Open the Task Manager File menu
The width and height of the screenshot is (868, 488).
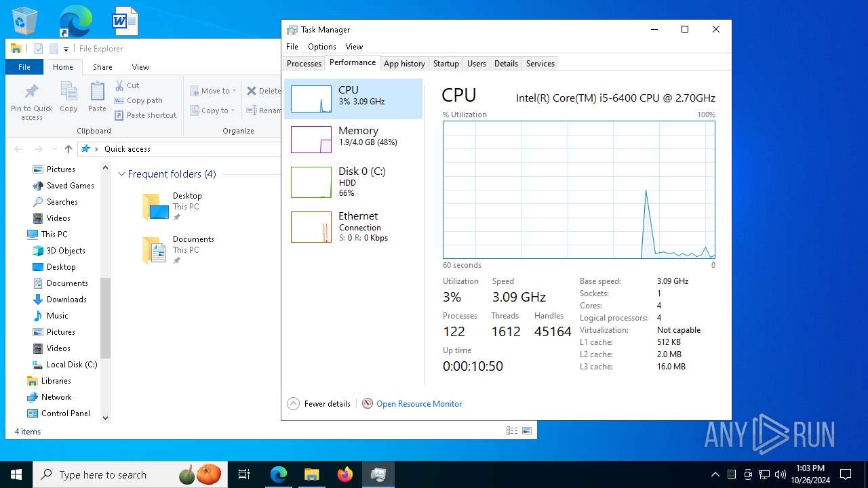(292, 47)
